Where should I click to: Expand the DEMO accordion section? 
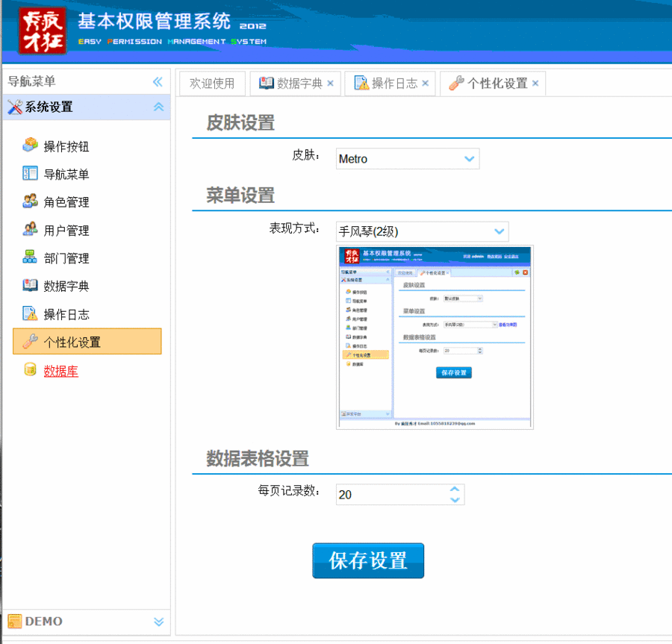(x=158, y=622)
